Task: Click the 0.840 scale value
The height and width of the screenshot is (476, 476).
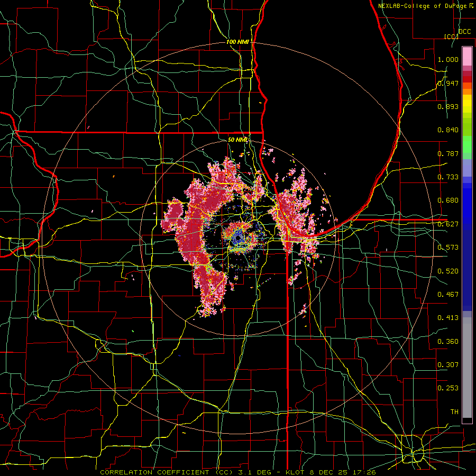Action: tap(448, 130)
